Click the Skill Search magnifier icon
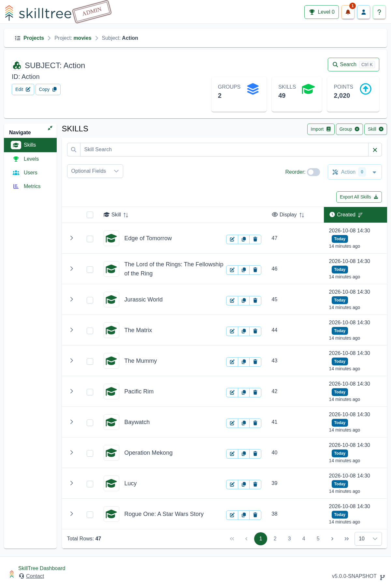391x588 pixels. click(74, 150)
